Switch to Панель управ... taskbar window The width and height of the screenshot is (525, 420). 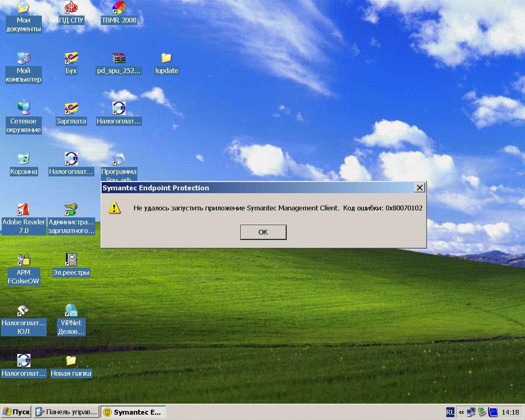pyautogui.click(x=66, y=412)
